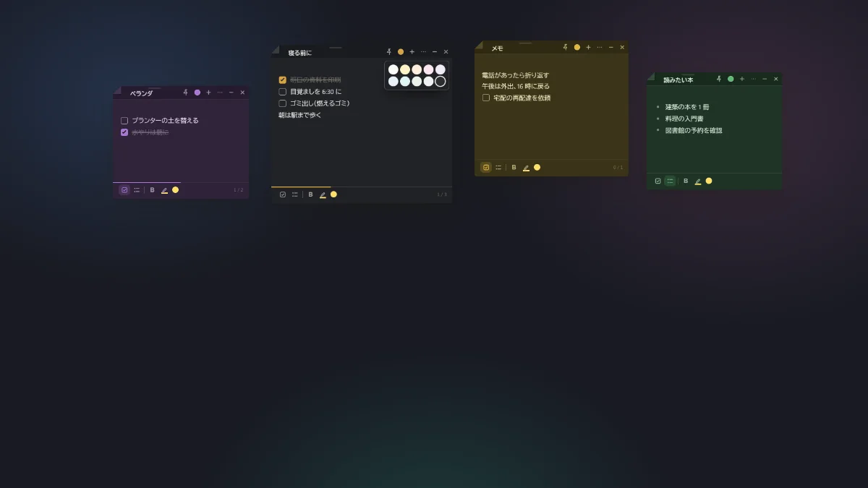Toggle bullet list in the 寝る前に note toolbar
Screen dimensions: 868x488
tap(295, 194)
